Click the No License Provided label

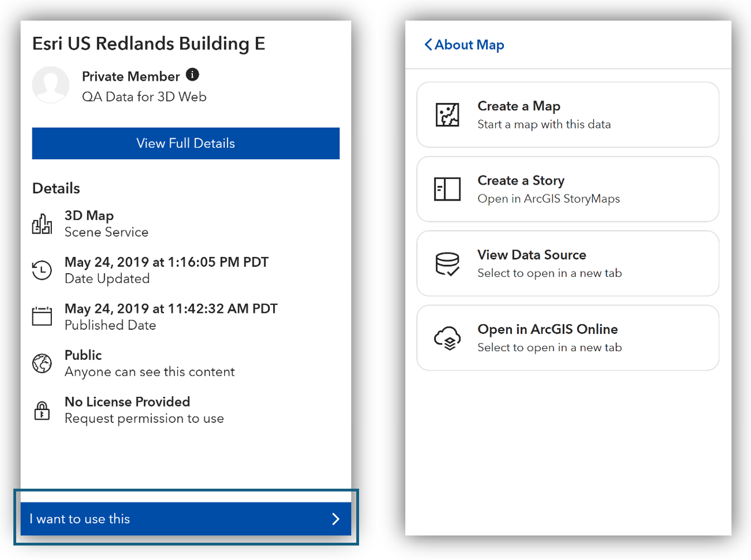click(x=127, y=402)
